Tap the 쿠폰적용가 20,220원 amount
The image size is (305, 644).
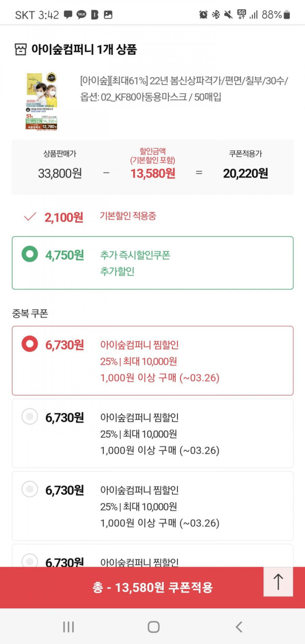click(246, 173)
